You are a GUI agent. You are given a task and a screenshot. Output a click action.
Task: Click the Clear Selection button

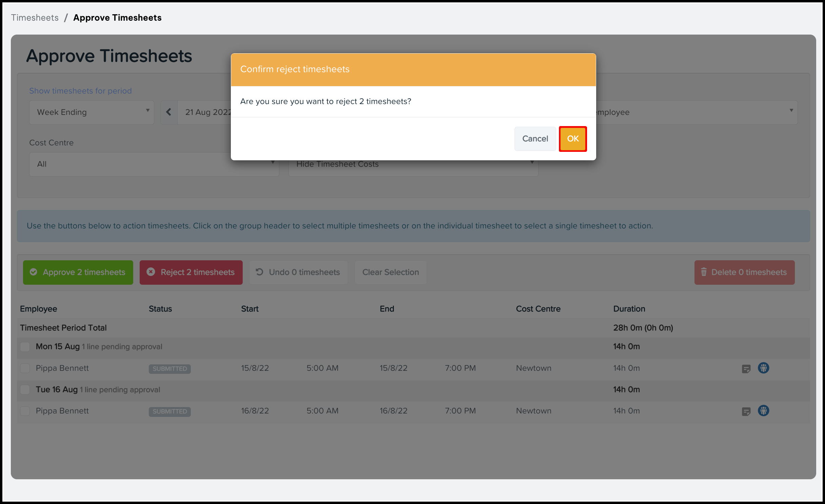(x=390, y=272)
